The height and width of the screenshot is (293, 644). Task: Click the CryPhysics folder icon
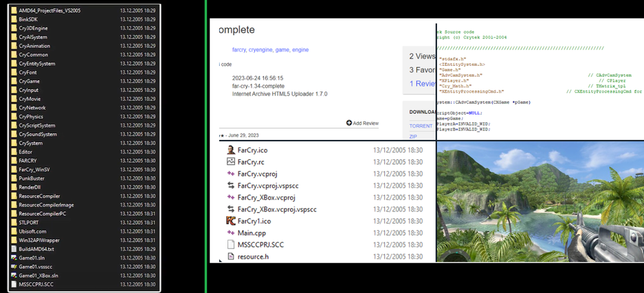(14, 117)
